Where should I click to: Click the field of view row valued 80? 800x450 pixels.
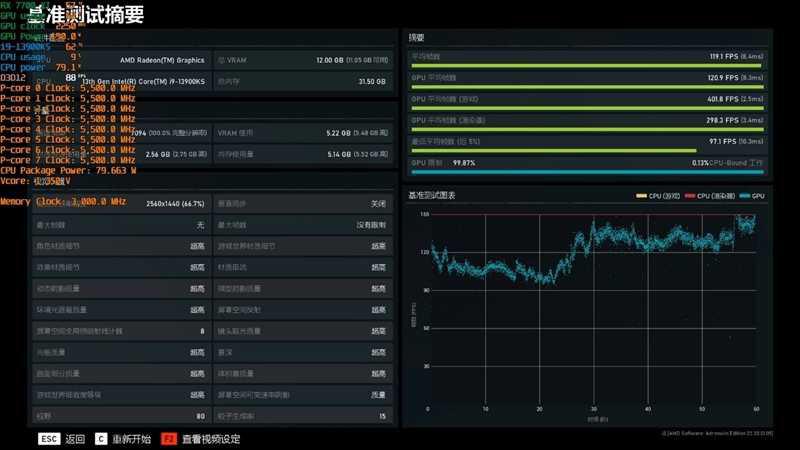tap(120, 416)
